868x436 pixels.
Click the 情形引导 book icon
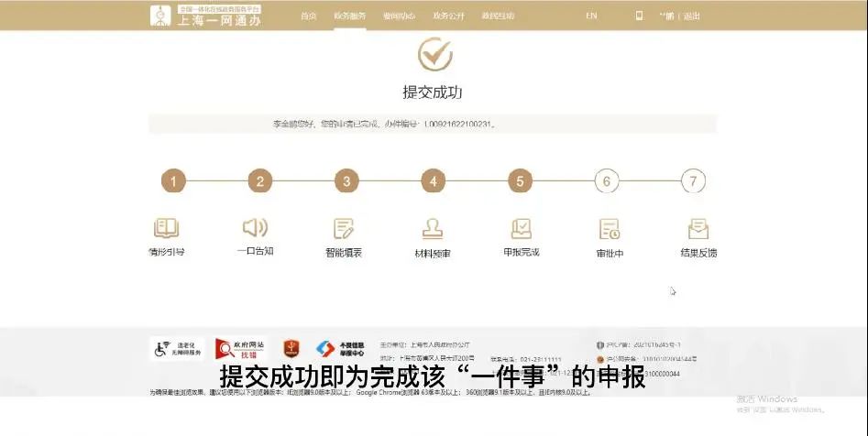click(x=166, y=228)
